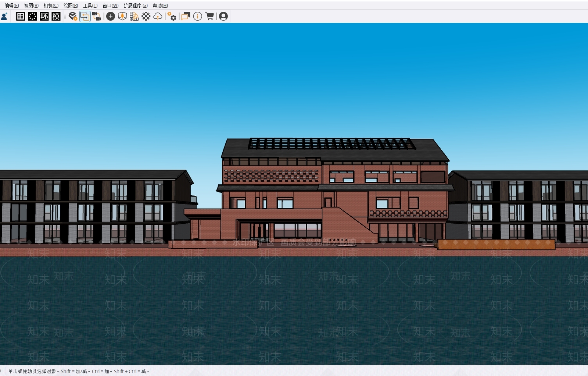Open the 相机(C) menu
This screenshot has width=588, height=376.
51,6
